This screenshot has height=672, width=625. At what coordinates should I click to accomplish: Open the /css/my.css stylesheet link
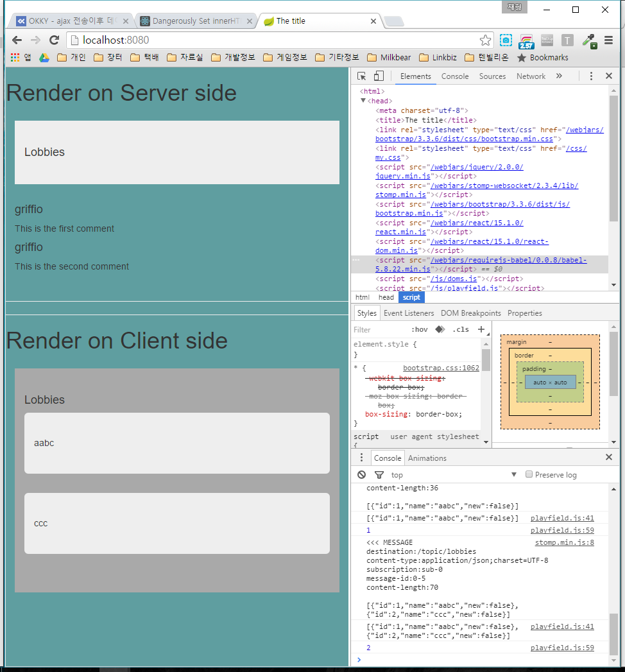click(481, 153)
